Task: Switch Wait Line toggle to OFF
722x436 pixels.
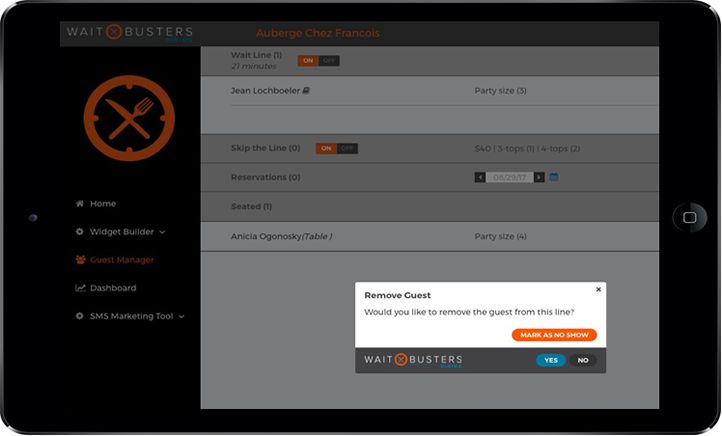Action: pyautogui.click(x=329, y=61)
